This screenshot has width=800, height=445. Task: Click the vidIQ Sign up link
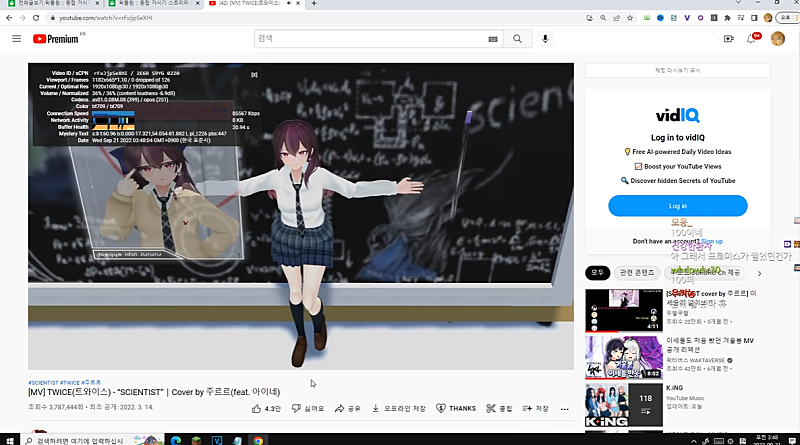(x=712, y=241)
